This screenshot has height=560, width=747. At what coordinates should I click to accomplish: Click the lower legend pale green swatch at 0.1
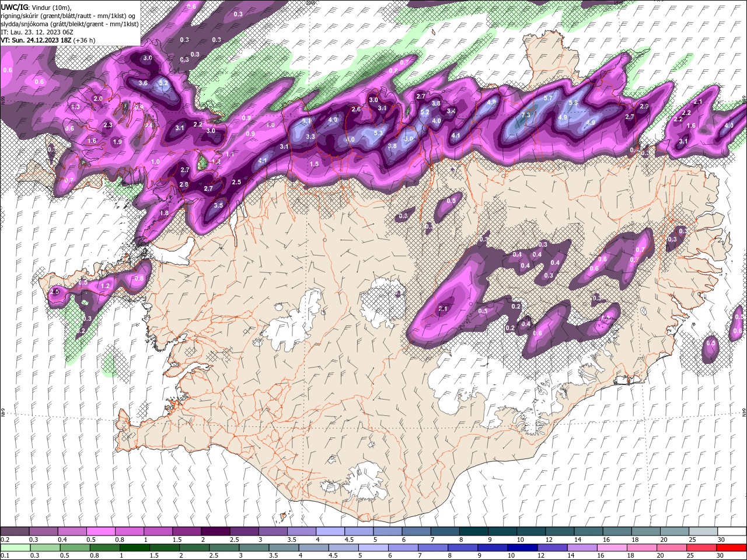[15, 547]
